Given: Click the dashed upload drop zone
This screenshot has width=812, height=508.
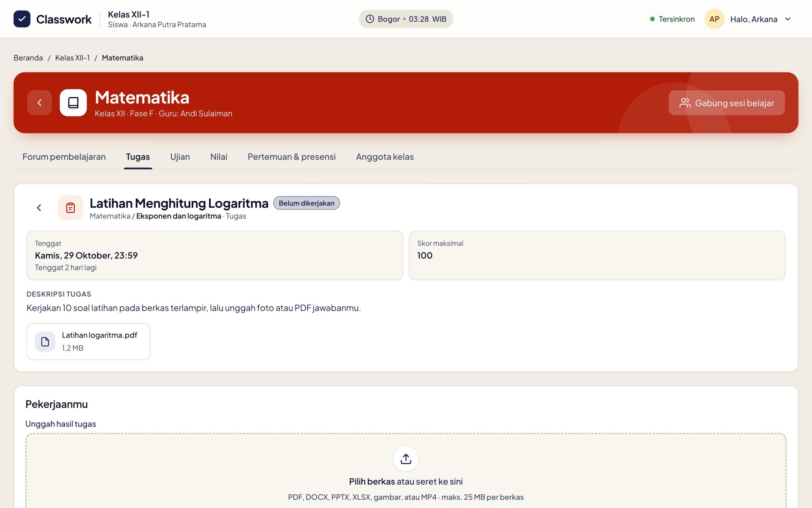Looking at the screenshot, I should point(406,470).
